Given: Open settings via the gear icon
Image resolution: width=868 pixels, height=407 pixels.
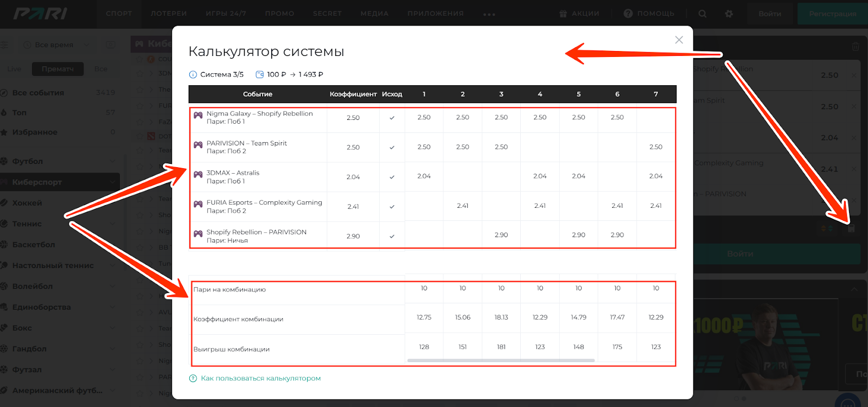Looking at the screenshot, I should click(x=729, y=14).
